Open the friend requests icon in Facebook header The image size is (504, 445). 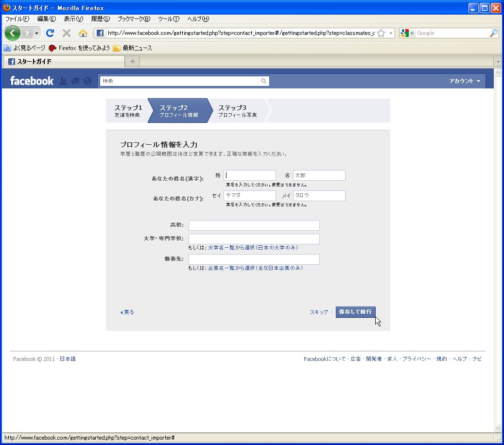[63, 81]
